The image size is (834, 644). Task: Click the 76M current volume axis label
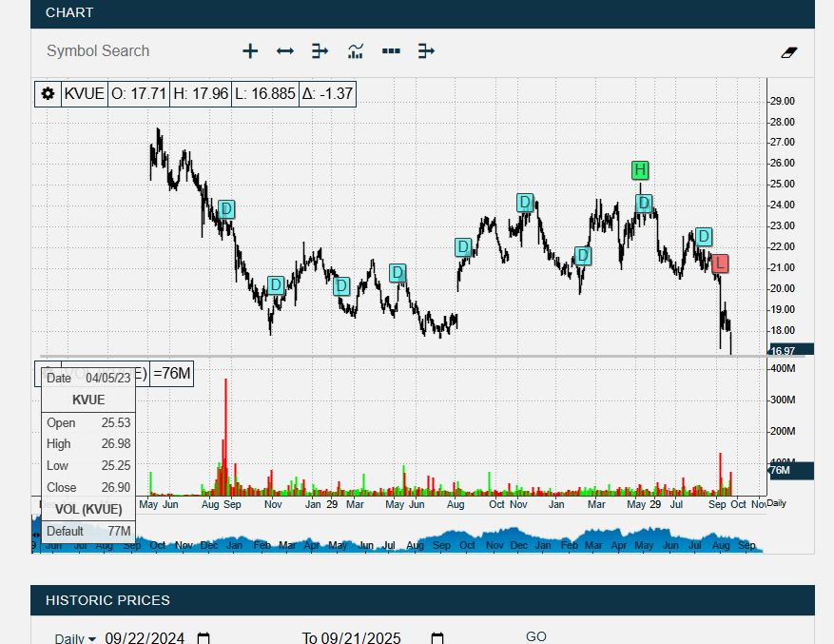[x=791, y=471]
